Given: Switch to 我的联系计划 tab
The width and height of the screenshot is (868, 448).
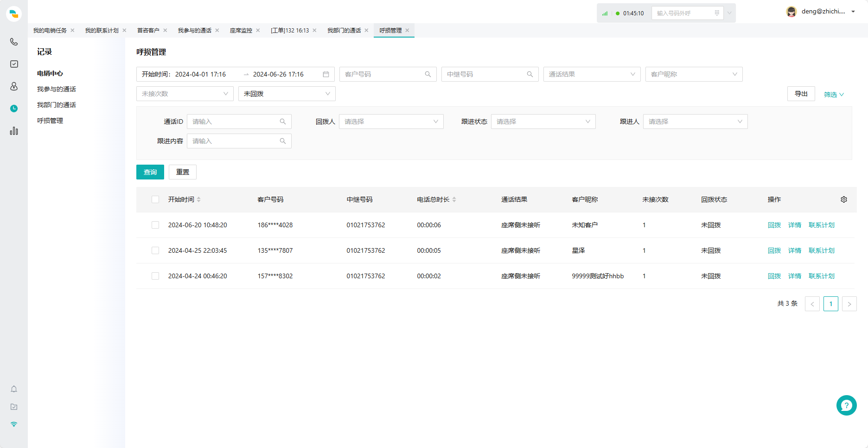Looking at the screenshot, I should point(102,31).
